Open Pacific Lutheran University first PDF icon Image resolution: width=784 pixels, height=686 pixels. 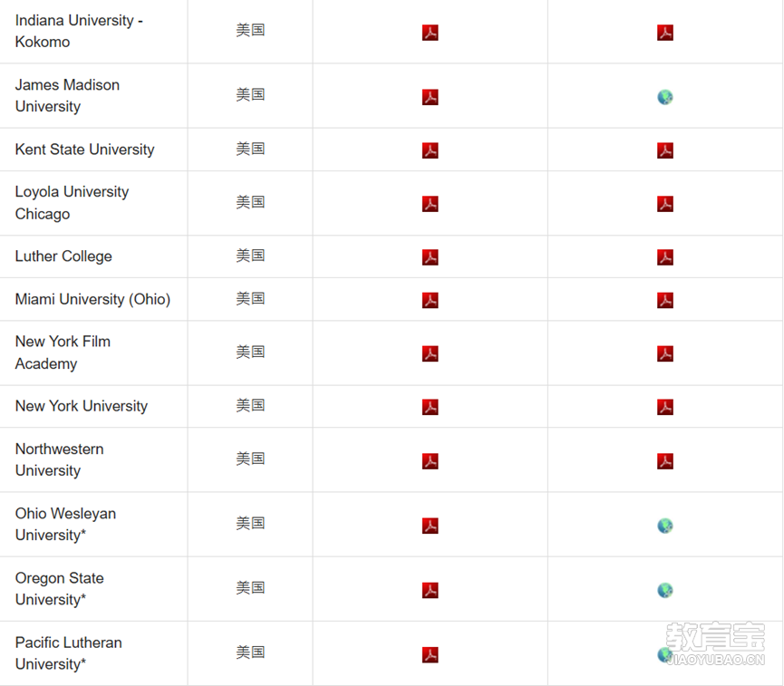(x=431, y=654)
